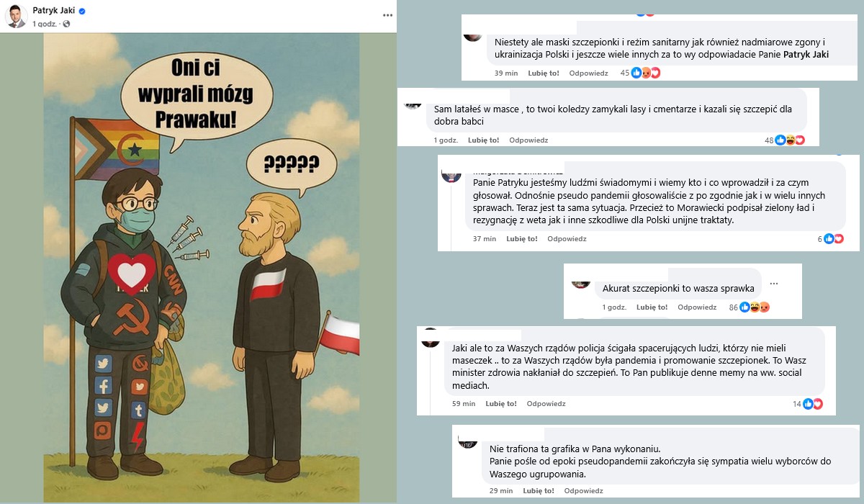Like the 'Akurat szczepionki to wasza sprawka' comment
Viewport: 864px width, 504px height.
click(652, 307)
